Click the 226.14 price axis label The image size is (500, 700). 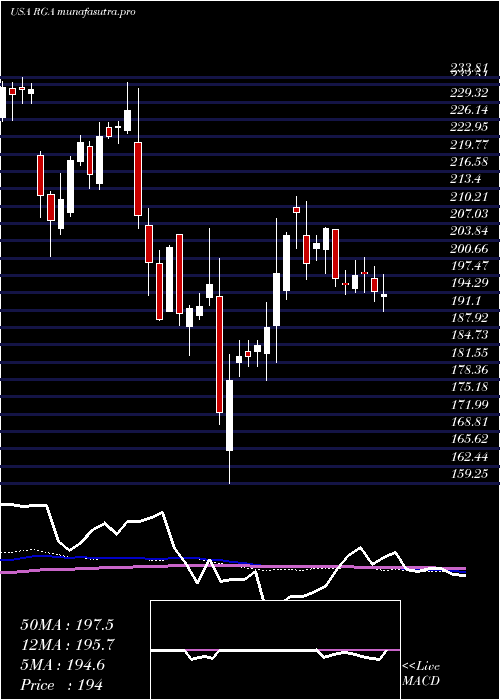pos(469,110)
